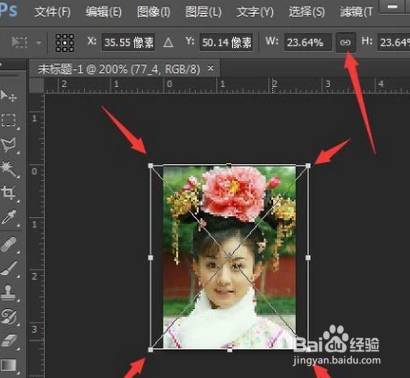The image size is (410, 378).
Task: Open the 文件(F) menu
Action: click(x=52, y=12)
